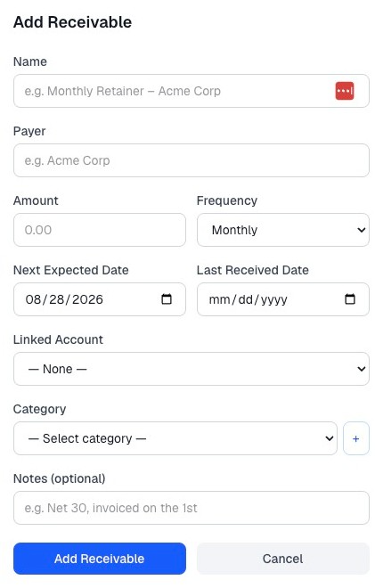This screenshot has width=375, height=588.
Task: Expand the Linked Account dropdown
Action: click(x=192, y=369)
